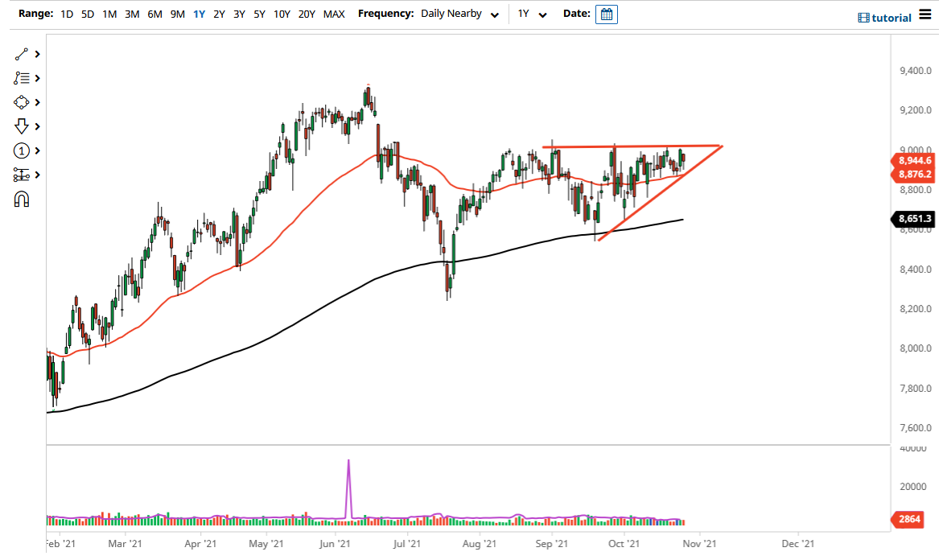
Task: Expand the line tool options chevron
Action: pos(37,54)
